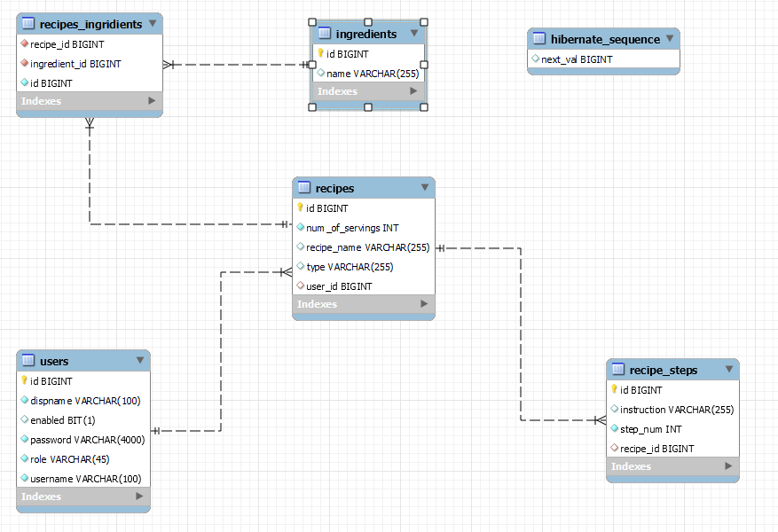Screen dimensions: 778x532
Task: Click primary key icon of ingredients id
Action: click(320, 53)
